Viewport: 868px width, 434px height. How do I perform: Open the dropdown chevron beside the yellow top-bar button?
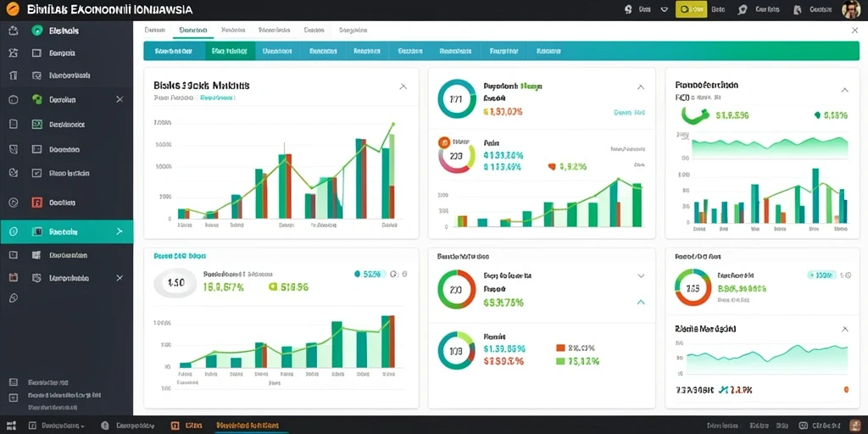665,9
